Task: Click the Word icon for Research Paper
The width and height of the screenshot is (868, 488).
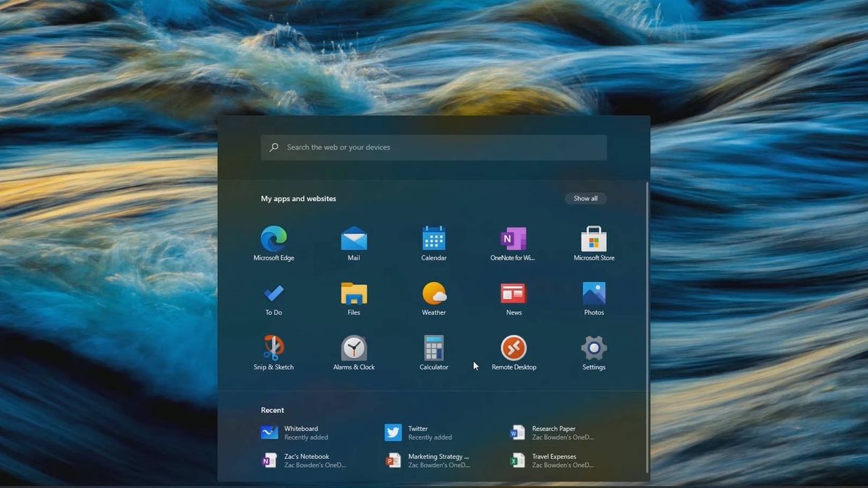Action: pyautogui.click(x=517, y=432)
